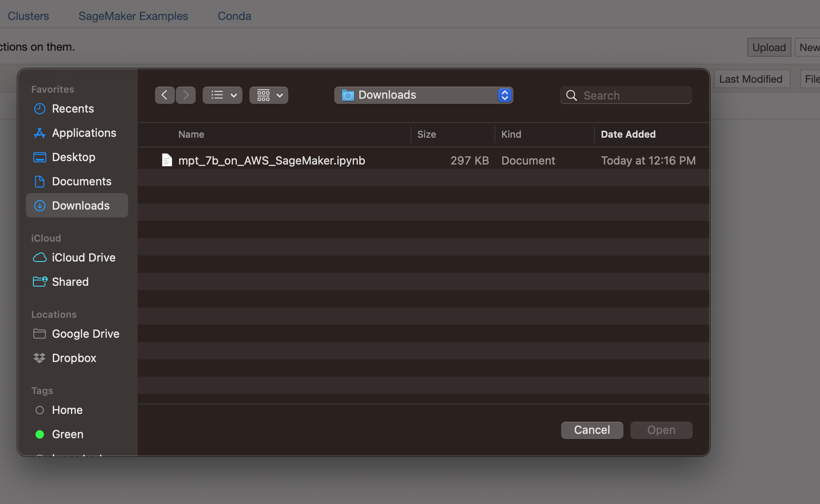Open Google Drive location
The image size is (820, 504).
[x=85, y=334]
